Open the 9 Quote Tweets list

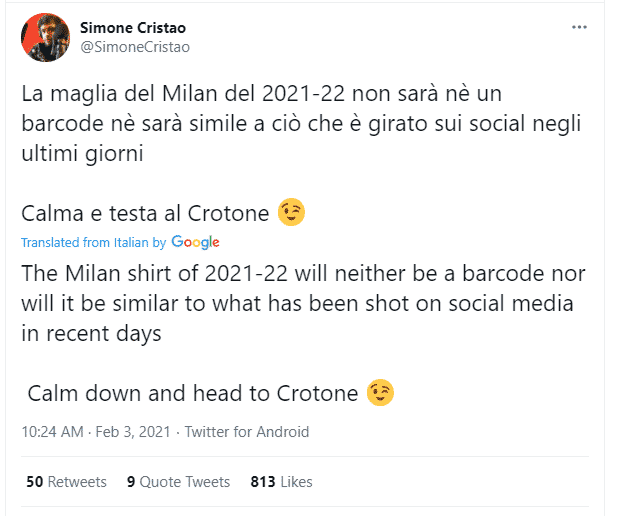(x=178, y=482)
